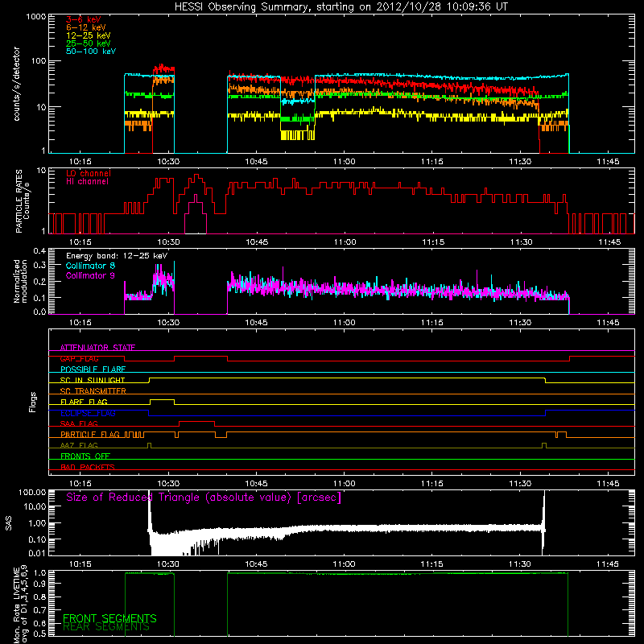Image resolution: width=644 pixels, height=644 pixels.
Task: Click the 0.9 tick on livetime axis
Action: pyautogui.click(x=39, y=584)
